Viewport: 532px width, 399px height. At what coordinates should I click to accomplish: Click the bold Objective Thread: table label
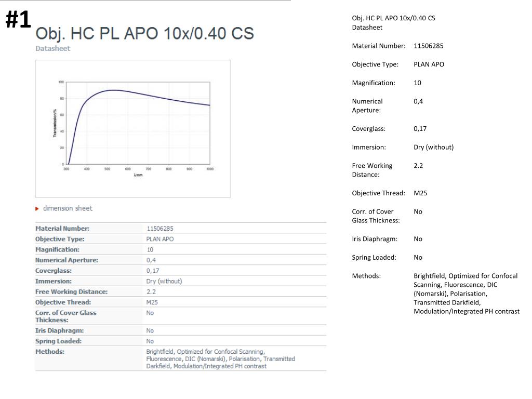(63, 302)
